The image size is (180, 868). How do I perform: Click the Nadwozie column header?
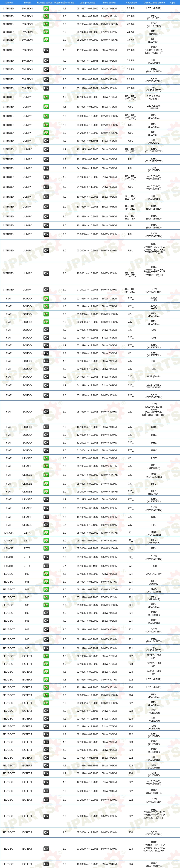point(131,2)
